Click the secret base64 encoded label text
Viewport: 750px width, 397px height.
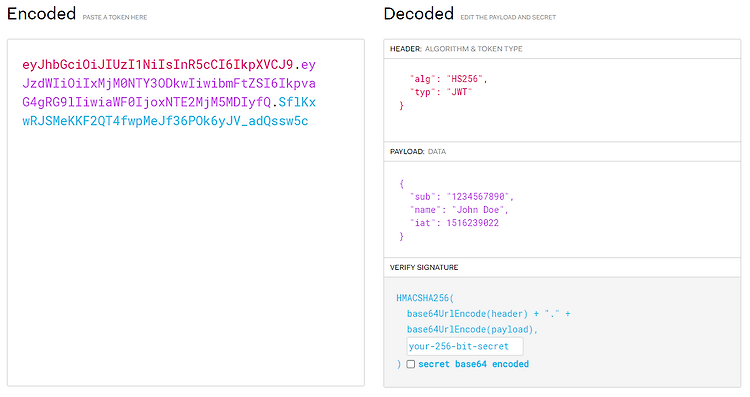pos(474,364)
